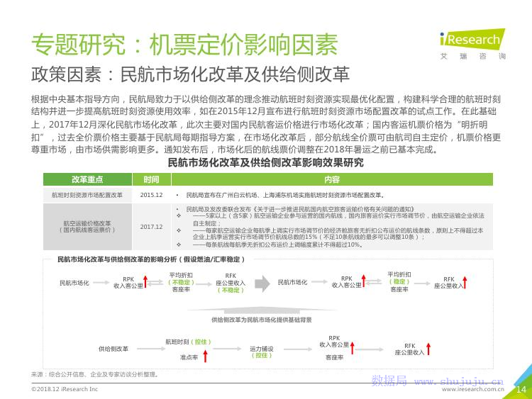This screenshot has width=532, height=399.
Task: Click the label 运力铺设（控住）
Action: pos(262,352)
